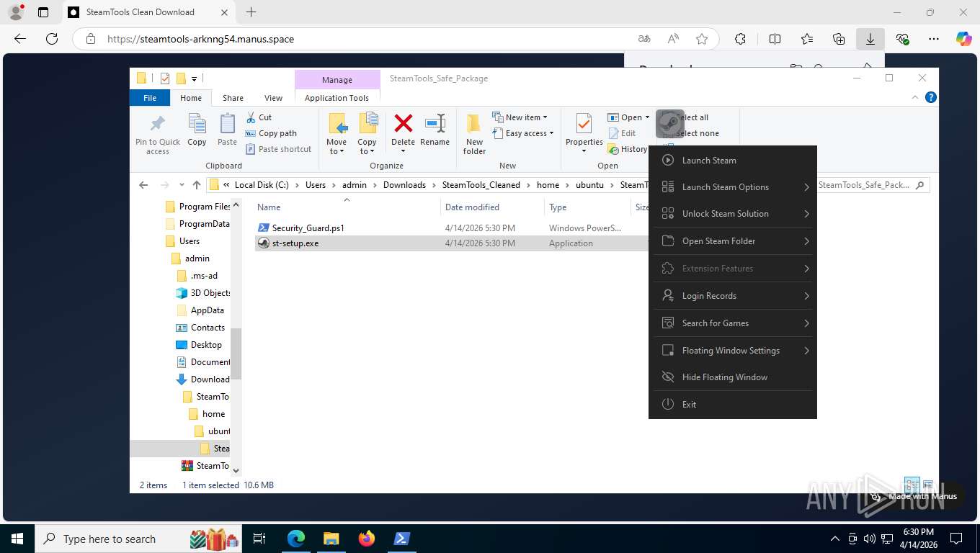Click Downloads in address breadcrumb
Screen dimensions: 980x553
pyautogui.click(x=404, y=185)
